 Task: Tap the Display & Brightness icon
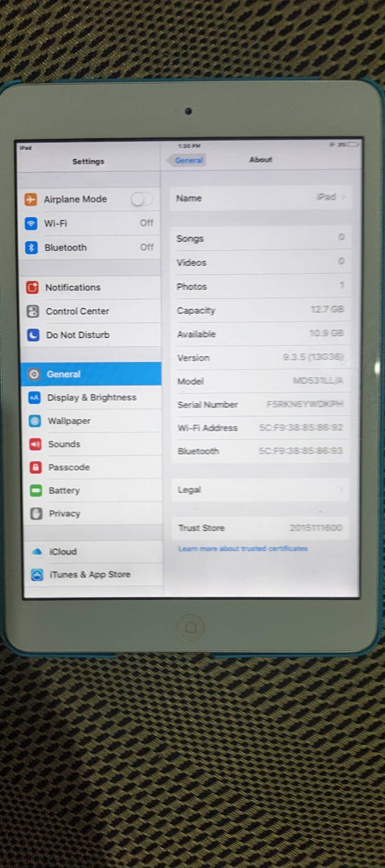pyautogui.click(x=34, y=397)
